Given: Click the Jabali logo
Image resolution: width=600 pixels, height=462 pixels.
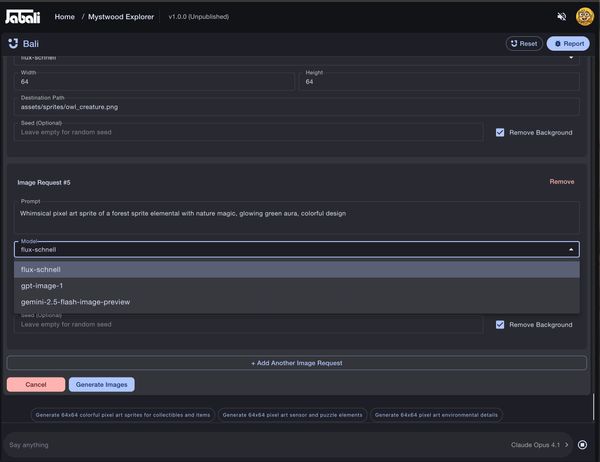Looking at the screenshot, I should (22, 16).
